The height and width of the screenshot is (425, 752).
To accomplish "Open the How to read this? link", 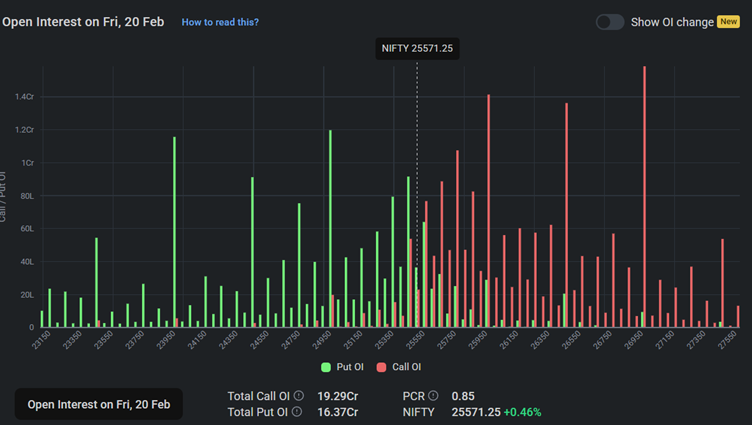I will (220, 22).
